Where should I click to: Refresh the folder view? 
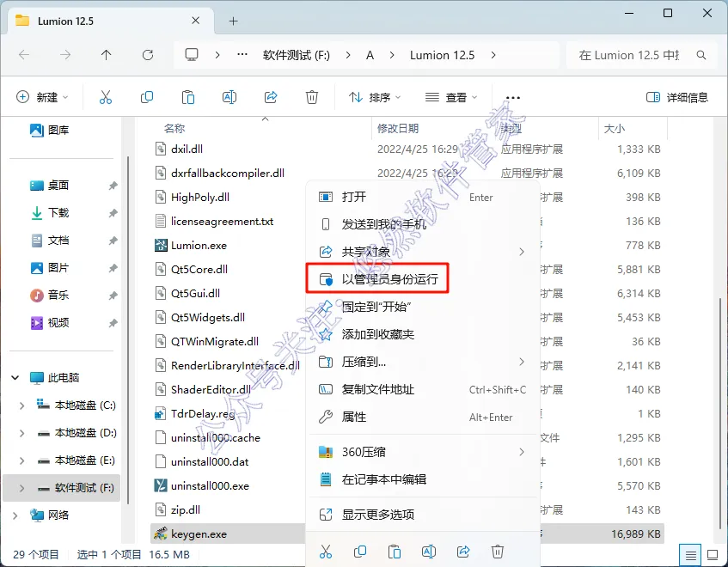click(x=148, y=55)
